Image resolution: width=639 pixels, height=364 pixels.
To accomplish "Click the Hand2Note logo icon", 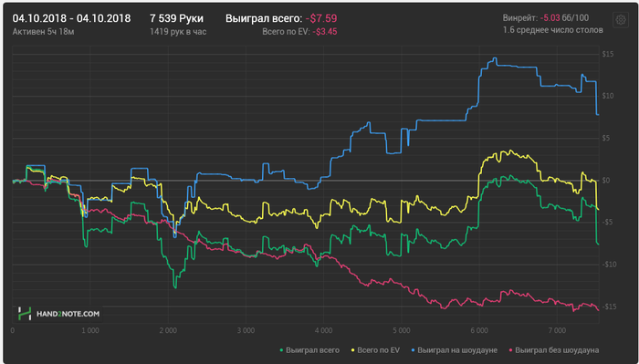I will (25, 314).
